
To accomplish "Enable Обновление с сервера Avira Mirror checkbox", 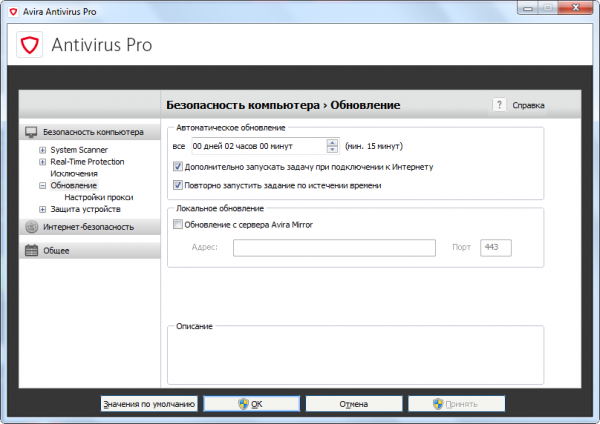I will (179, 225).
